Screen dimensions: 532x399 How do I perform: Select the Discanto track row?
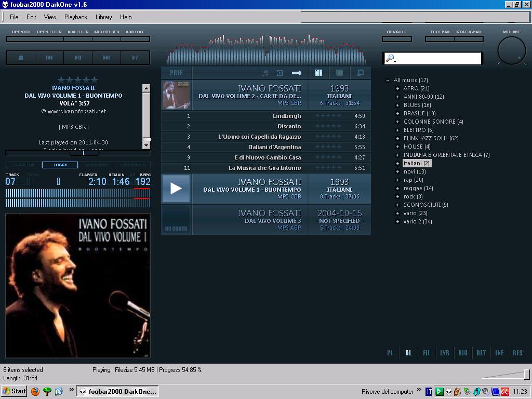pyautogui.click(x=266, y=126)
